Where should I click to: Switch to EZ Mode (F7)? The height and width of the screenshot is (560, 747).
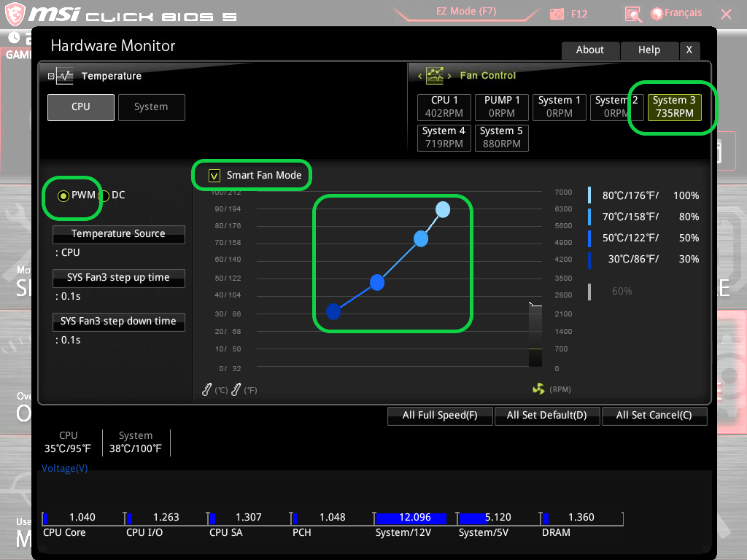[466, 12]
